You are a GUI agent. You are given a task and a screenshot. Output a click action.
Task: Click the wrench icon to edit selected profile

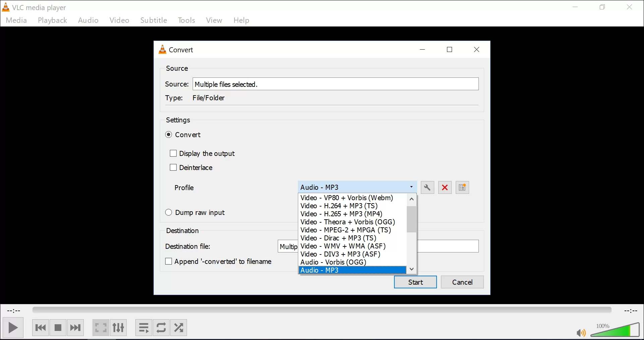pyautogui.click(x=427, y=187)
